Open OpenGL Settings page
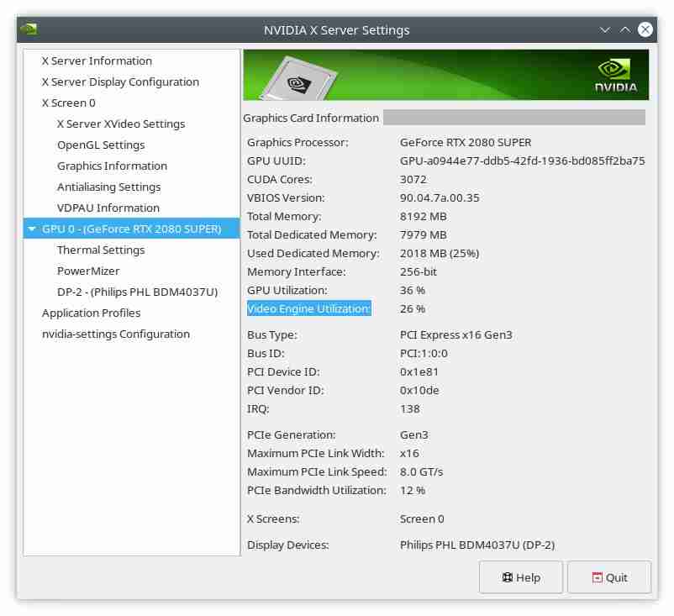This screenshot has width=674, height=616. coord(101,145)
